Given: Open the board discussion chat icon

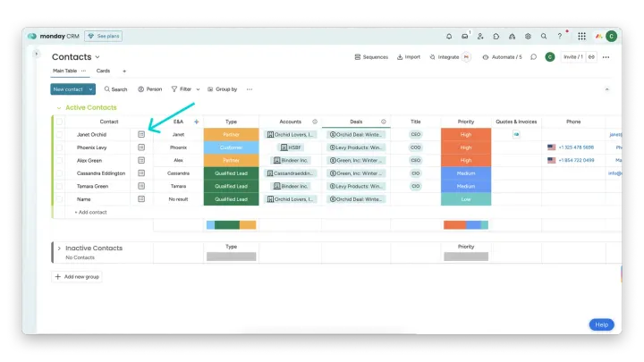Looking at the screenshot, I should click(533, 57).
